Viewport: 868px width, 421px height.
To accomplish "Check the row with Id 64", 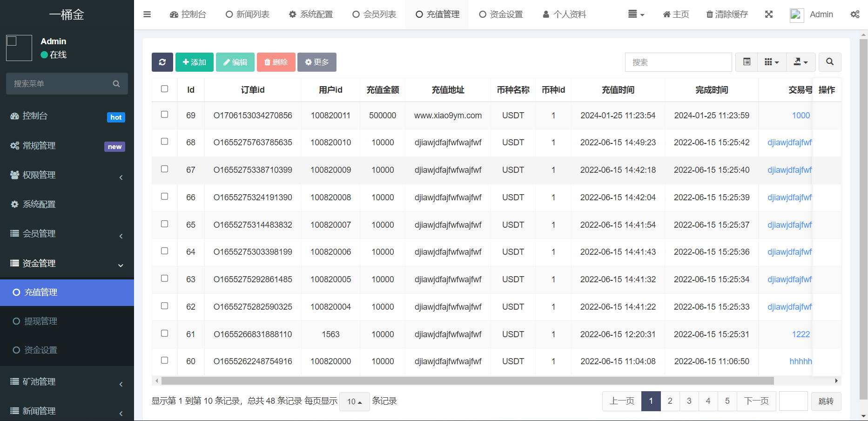I will click(x=164, y=251).
